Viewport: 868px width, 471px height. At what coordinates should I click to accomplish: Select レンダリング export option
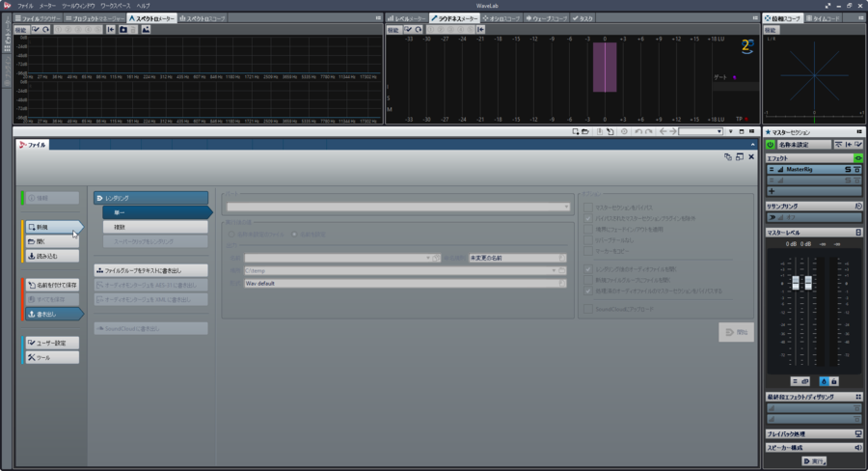pyautogui.click(x=151, y=198)
